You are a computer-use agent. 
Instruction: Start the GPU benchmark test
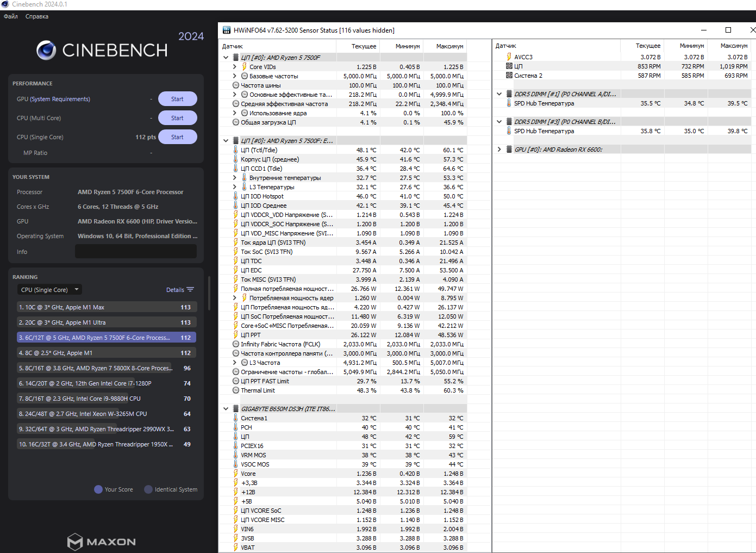pyautogui.click(x=177, y=99)
